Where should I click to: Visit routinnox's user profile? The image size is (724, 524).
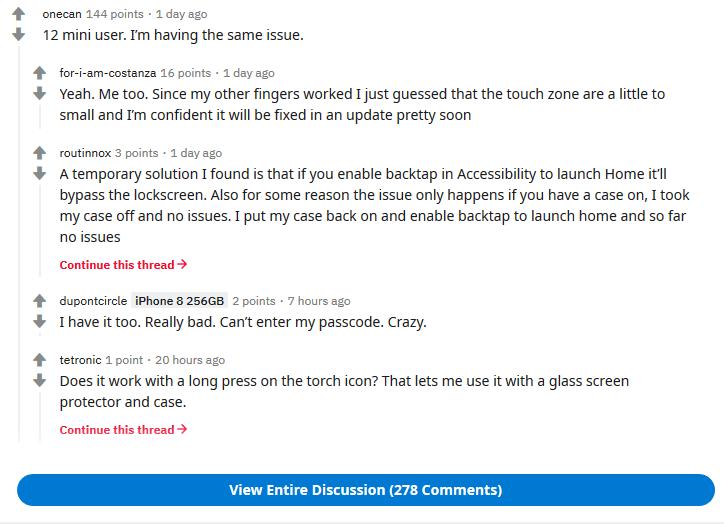85,153
